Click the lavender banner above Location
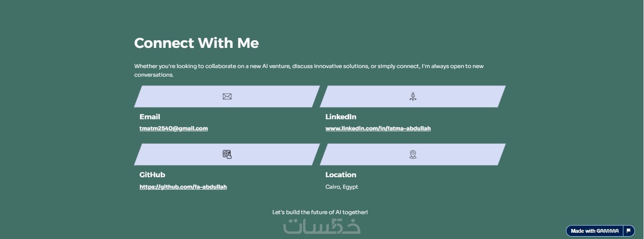This screenshot has height=239, width=644. point(460,154)
